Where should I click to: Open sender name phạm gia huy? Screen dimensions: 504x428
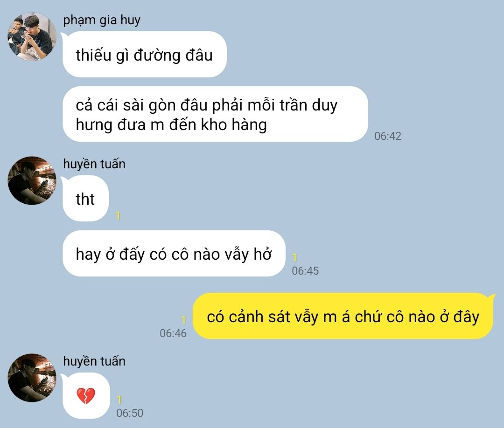[102, 20]
